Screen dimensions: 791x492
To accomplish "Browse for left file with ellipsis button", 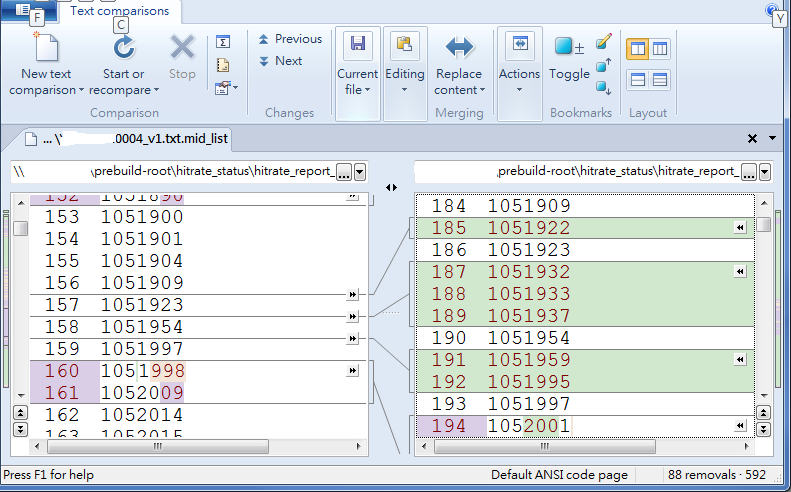I will pyautogui.click(x=344, y=172).
